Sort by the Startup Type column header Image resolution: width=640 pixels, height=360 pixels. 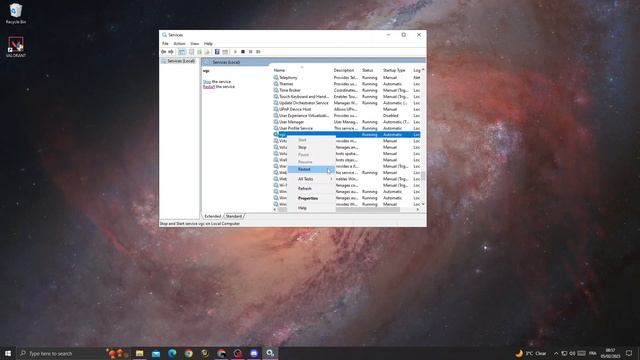pos(396,70)
